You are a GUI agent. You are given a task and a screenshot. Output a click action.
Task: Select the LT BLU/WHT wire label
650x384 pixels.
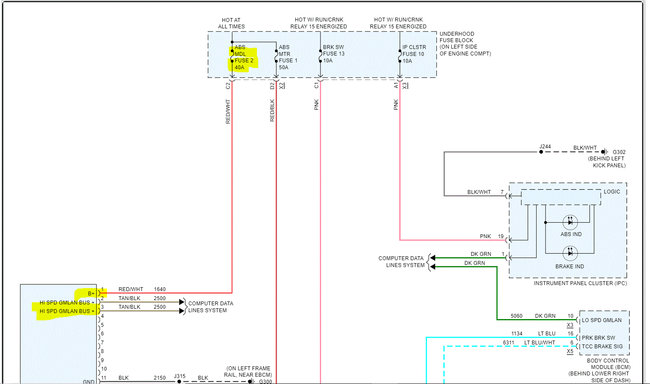point(539,343)
